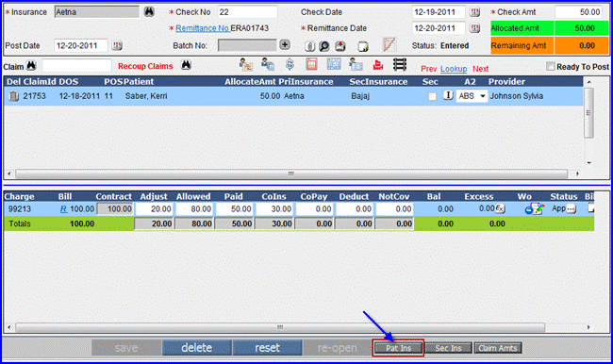
Task: Open the Check Date calendar picker
Action: pyautogui.click(x=475, y=12)
